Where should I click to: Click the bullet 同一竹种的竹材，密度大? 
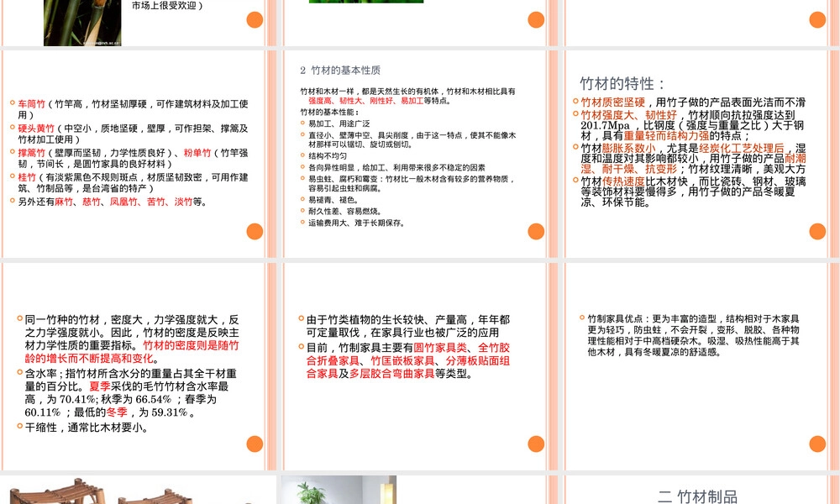132,339
